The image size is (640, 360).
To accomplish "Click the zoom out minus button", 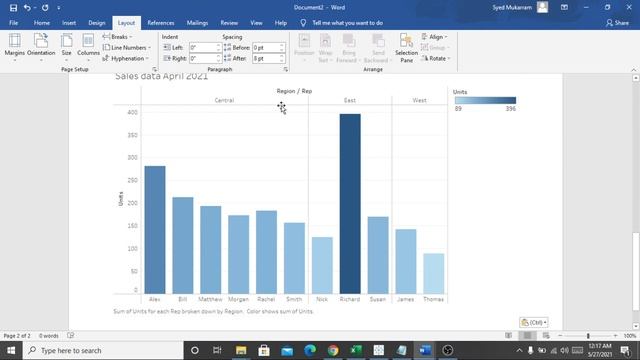I will pyautogui.click(x=560, y=336).
